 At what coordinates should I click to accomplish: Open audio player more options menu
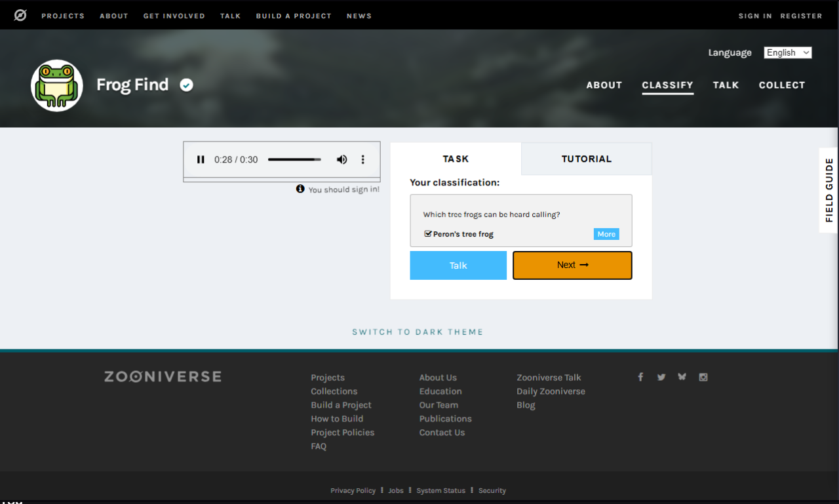362,159
